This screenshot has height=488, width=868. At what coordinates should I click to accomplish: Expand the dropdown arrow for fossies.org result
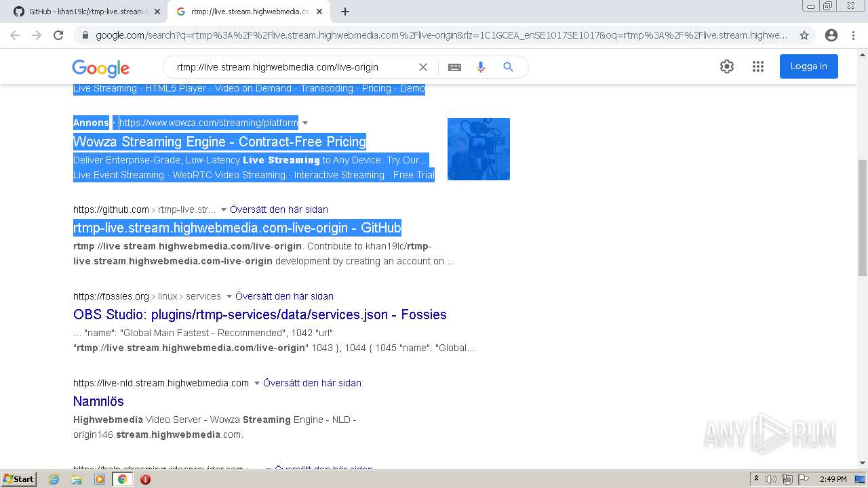coord(229,296)
